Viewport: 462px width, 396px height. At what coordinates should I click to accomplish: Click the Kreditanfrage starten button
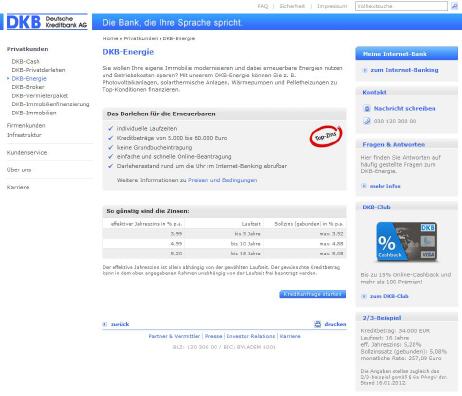(x=313, y=294)
